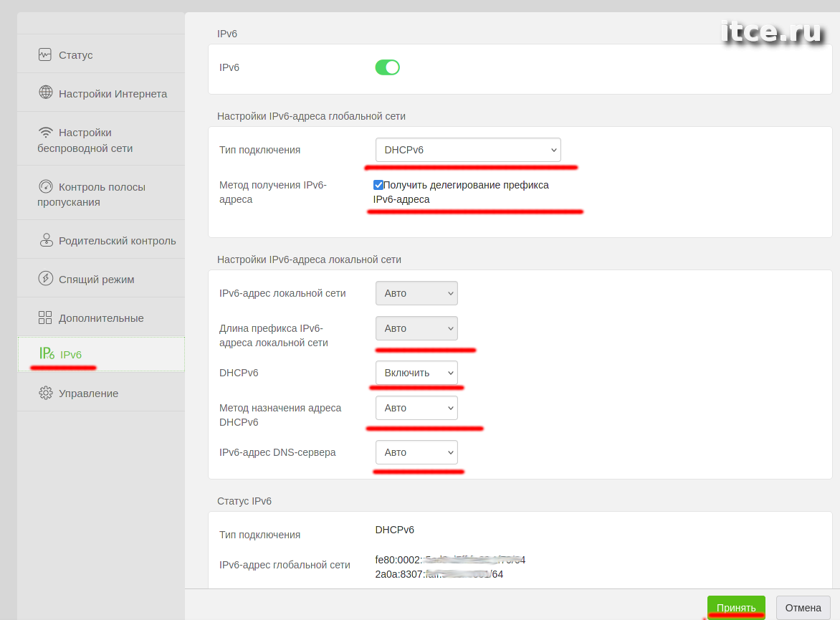The image size is (840, 620).
Task: Click the 'Статус IPv6' section heading
Action: [x=244, y=501]
